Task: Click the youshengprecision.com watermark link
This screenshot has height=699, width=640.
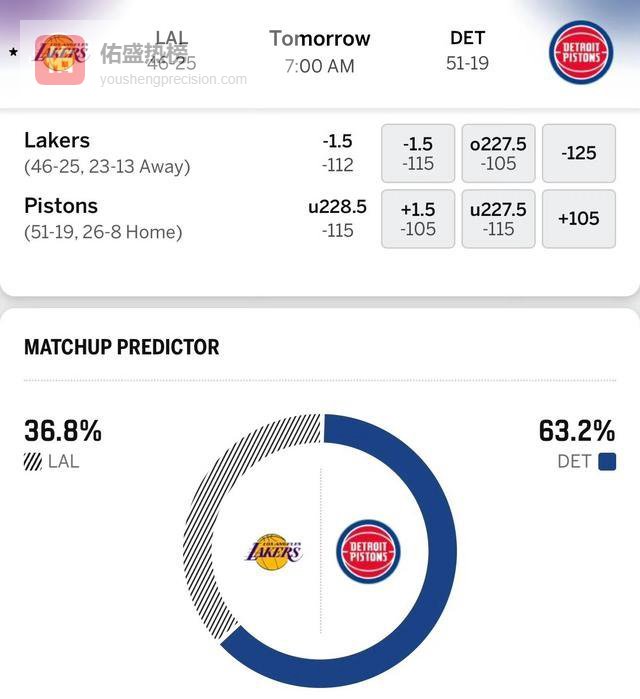Action: tap(173, 79)
